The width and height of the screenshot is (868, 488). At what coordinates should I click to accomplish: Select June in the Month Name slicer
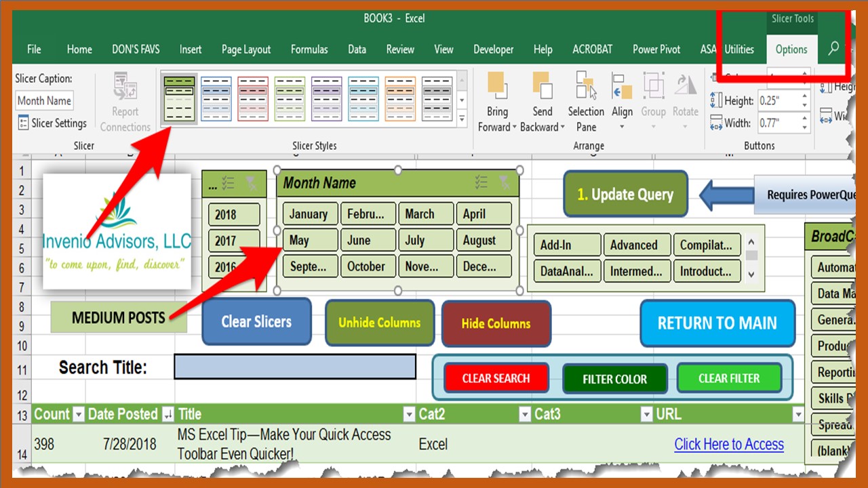368,240
